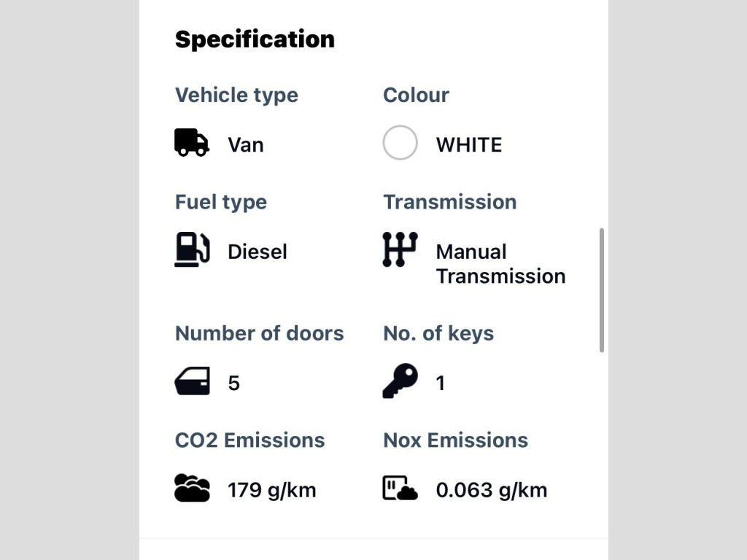The height and width of the screenshot is (560, 747).
Task: Click the 179 g/km CO2 value
Action: click(x=271, y=490)
